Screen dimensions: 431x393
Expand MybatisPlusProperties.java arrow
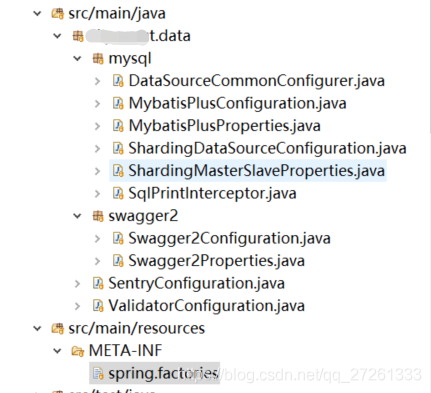pyautogui.click(x=97, y=126)
